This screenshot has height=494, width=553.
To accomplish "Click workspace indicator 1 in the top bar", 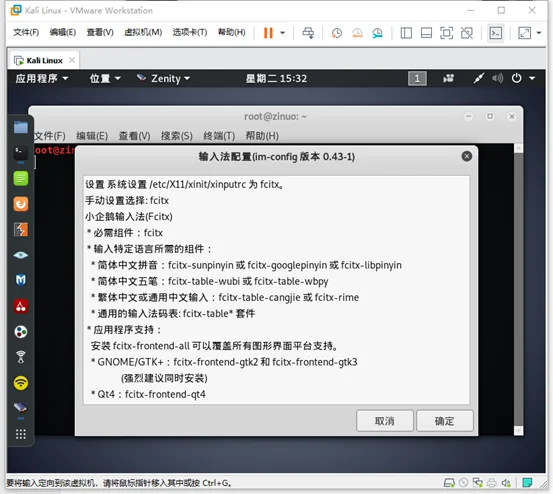I will point(417,78).
